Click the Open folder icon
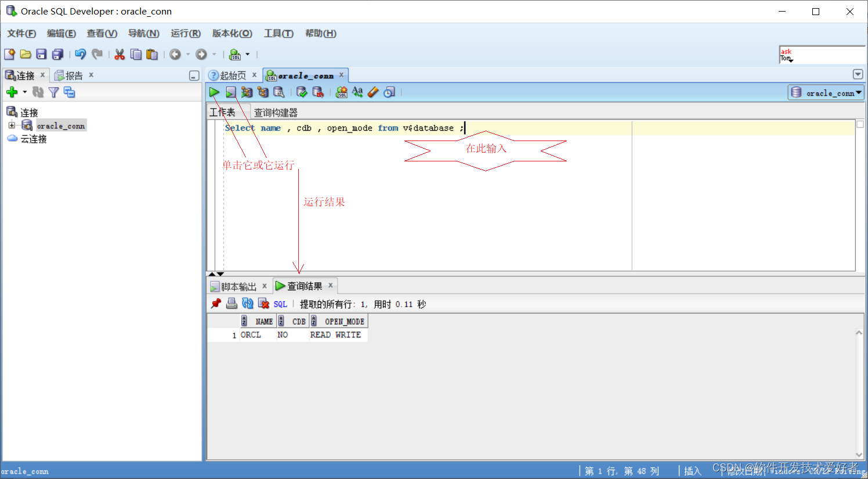 (26, 54)
